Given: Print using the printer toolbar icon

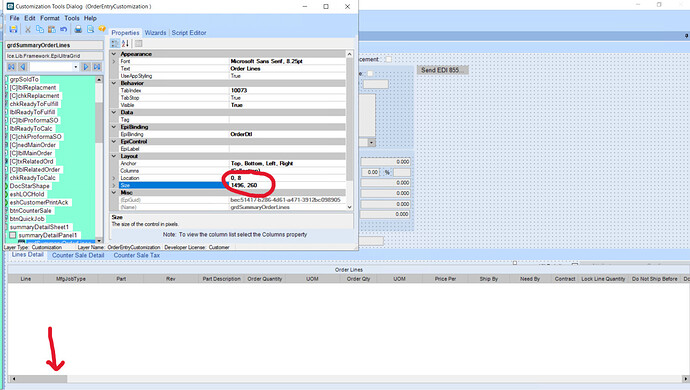Looking at the screenshot, I should 78,29.
